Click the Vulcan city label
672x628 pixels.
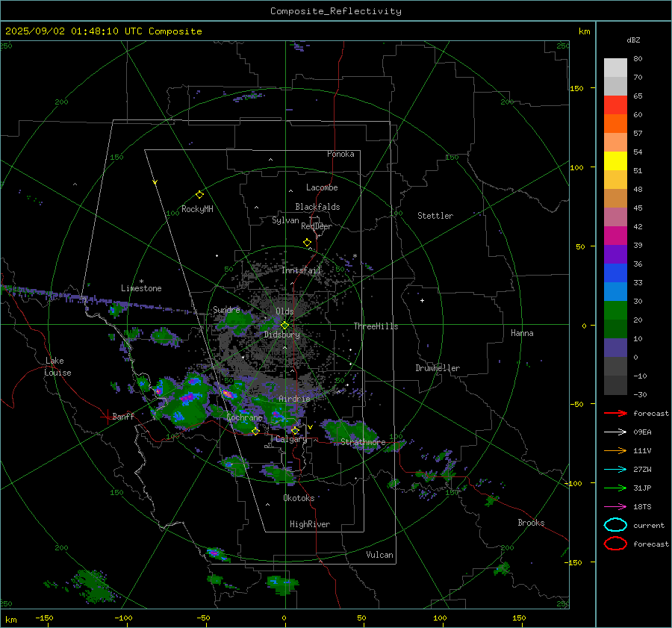pos(380,555)
